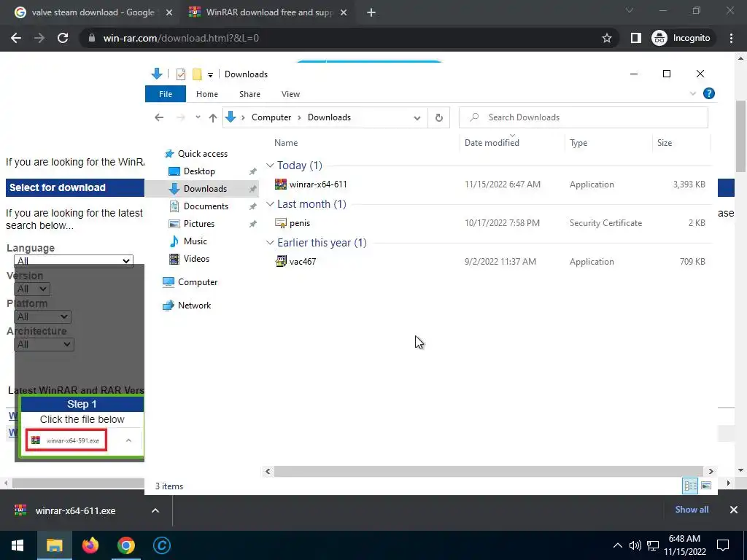Click Show all downloads link
Screen dimensions: 747x560
point(692,510)
